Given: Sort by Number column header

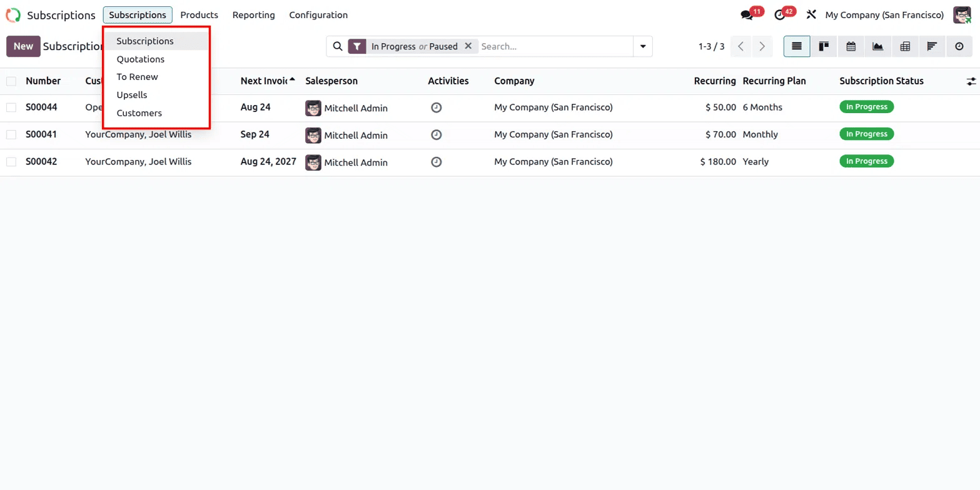Looking at the screenshot, I should (x=43, y=81).
